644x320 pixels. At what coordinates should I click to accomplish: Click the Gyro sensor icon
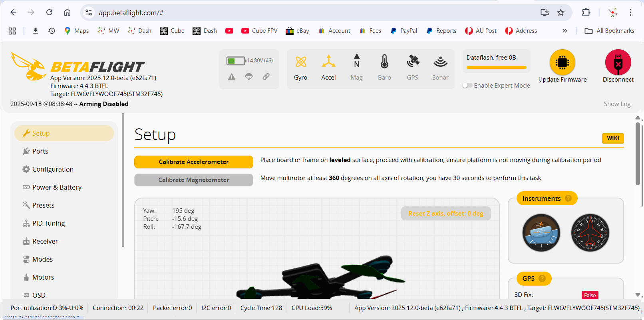(x=300, y=62)
